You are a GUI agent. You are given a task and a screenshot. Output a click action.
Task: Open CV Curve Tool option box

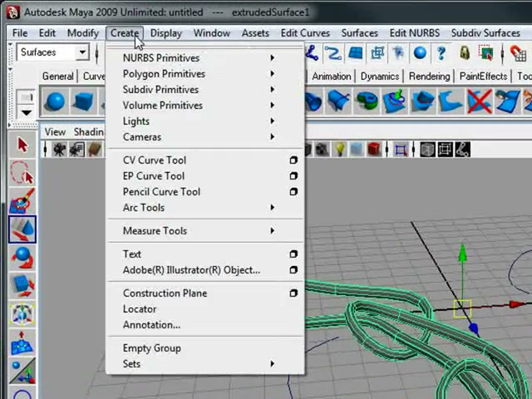(x=293, y=160)
